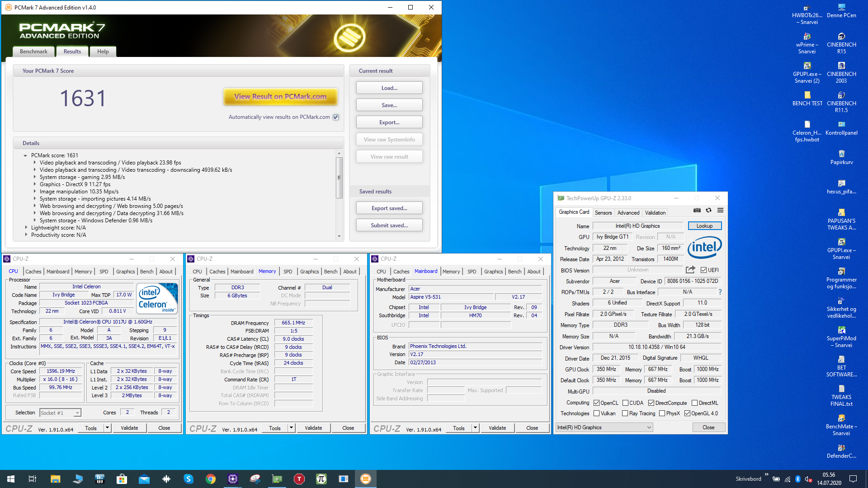
Task: Toggle PhysX checkbox
Action: point(662,413)
